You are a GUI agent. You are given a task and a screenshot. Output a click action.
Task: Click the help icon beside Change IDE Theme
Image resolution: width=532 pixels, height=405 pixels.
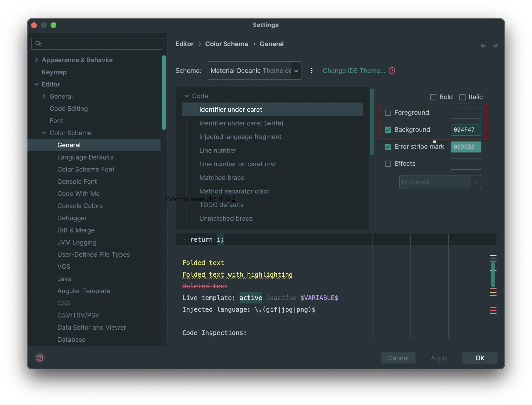(392, 71)
